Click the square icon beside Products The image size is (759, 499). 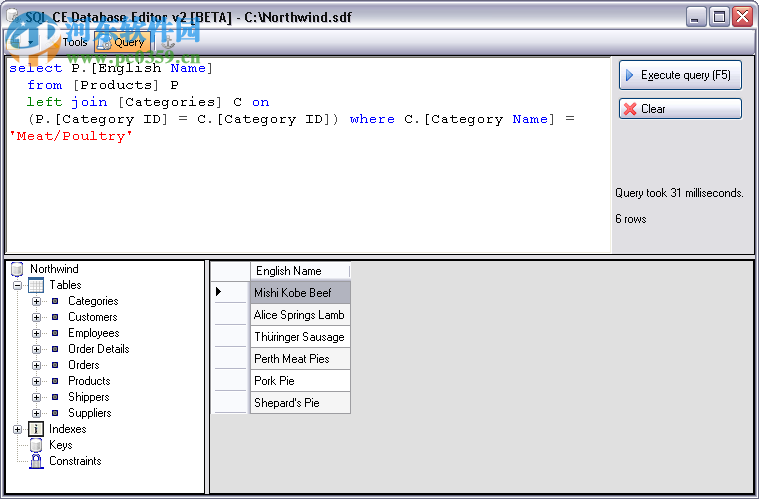point(55,381)
